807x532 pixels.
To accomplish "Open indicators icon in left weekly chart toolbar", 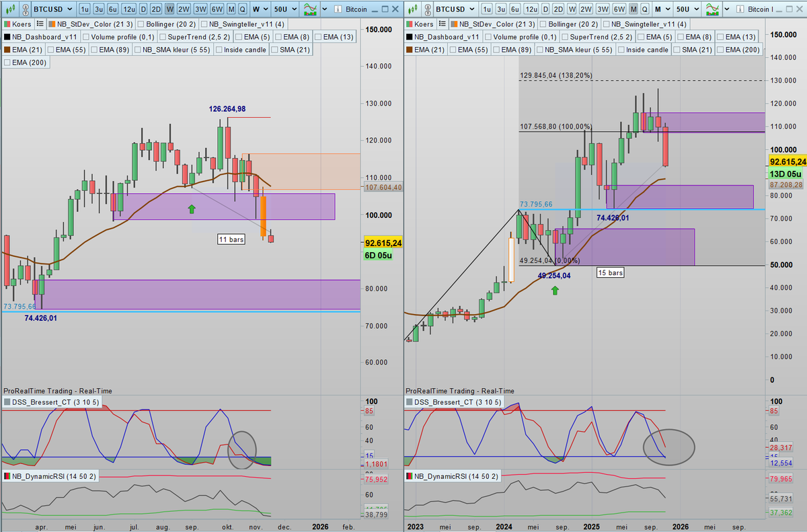I will tap(311, 9).
